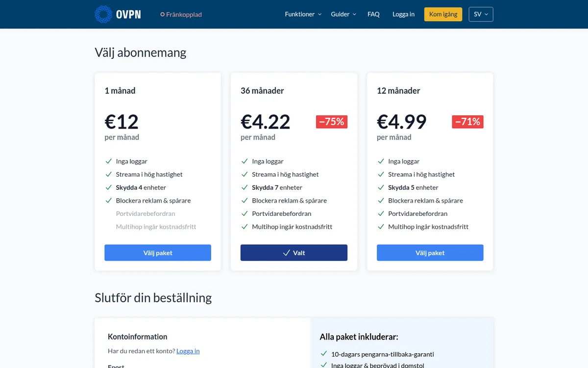This screenshot has width=588, height=368.
Task: Click the 1 månad plan title
Action: (120, 91)
